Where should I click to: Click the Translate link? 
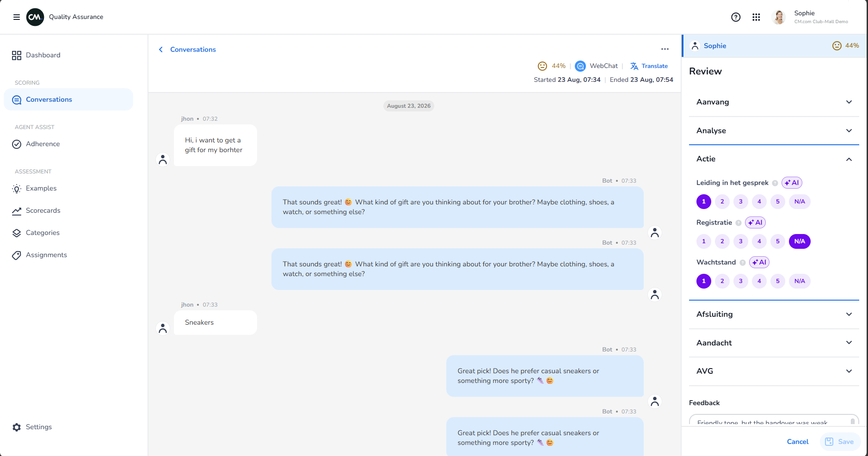point(654,66)
